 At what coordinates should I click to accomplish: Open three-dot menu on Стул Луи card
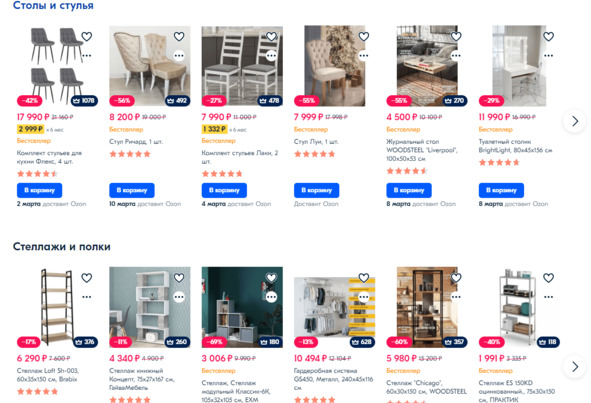coord(364,56)
